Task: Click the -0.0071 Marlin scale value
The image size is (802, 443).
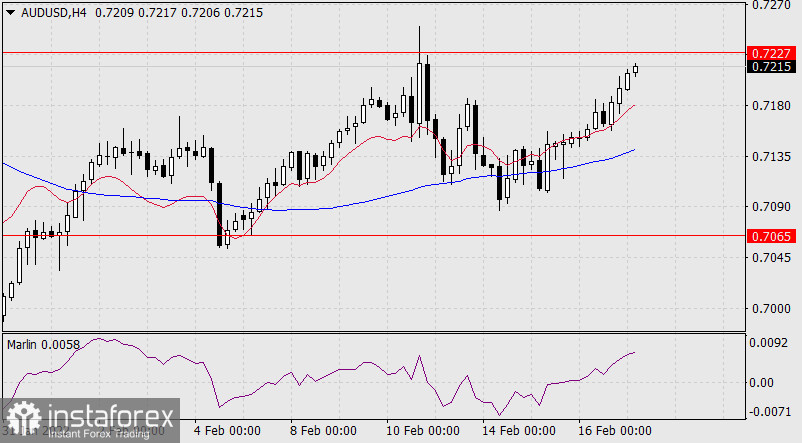Action: pyautogui.click(x=769, y=411)
